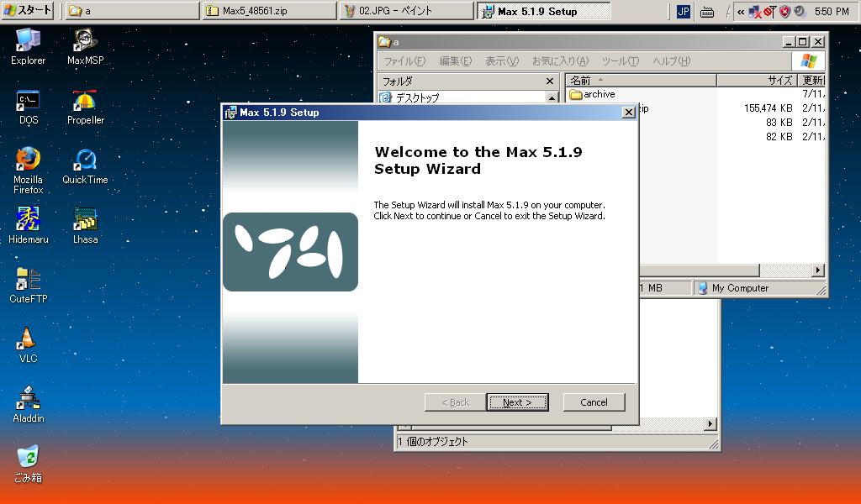This screenshot has height=504, width=861.
Task: Open the お気に入り(A) menu in window a
Action: pos(559,60)
